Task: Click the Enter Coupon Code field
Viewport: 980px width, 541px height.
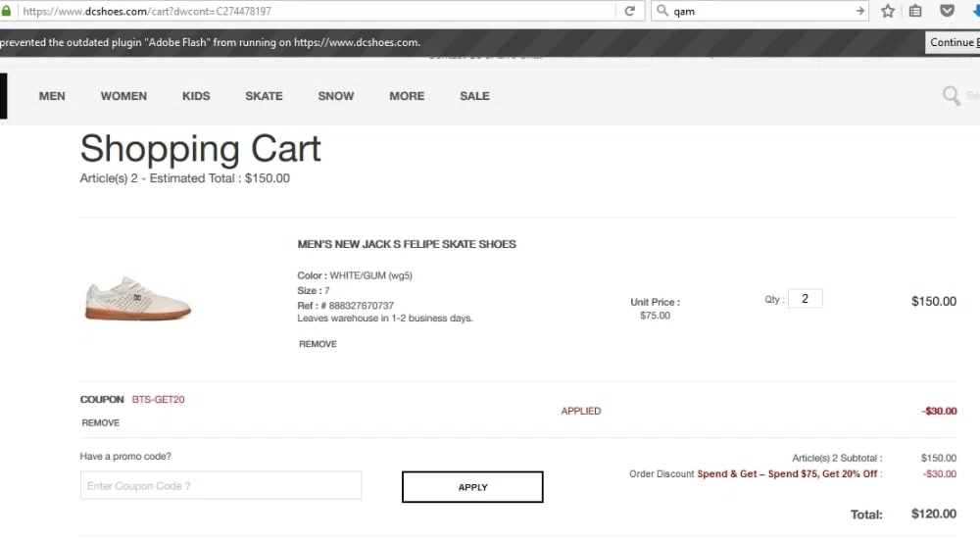Action: 220,485
